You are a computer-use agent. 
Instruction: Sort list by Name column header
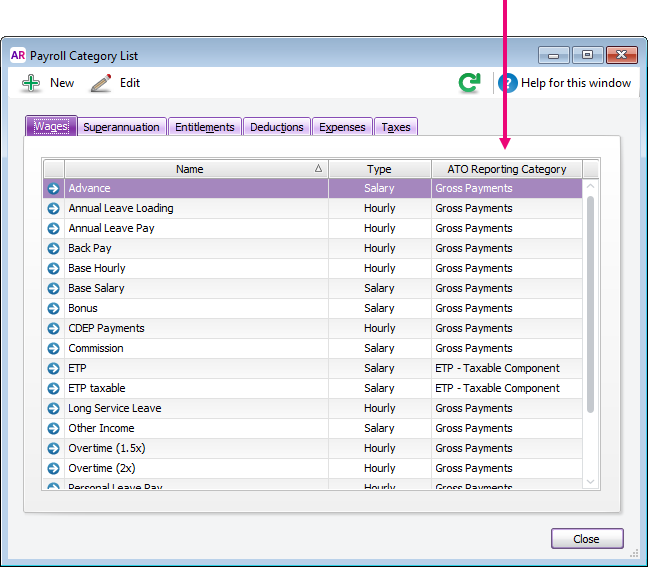click(x=190, y=169)
